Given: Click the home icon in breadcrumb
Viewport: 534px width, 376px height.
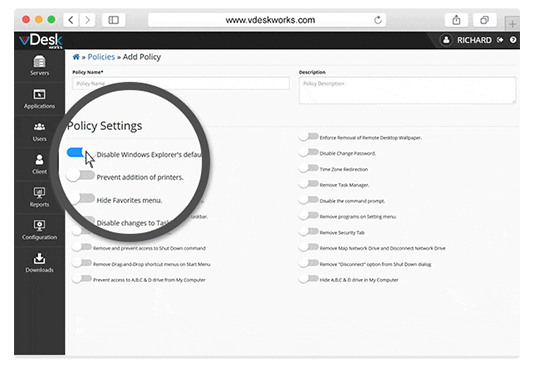Looking at the screenshot, I should 76,57.
